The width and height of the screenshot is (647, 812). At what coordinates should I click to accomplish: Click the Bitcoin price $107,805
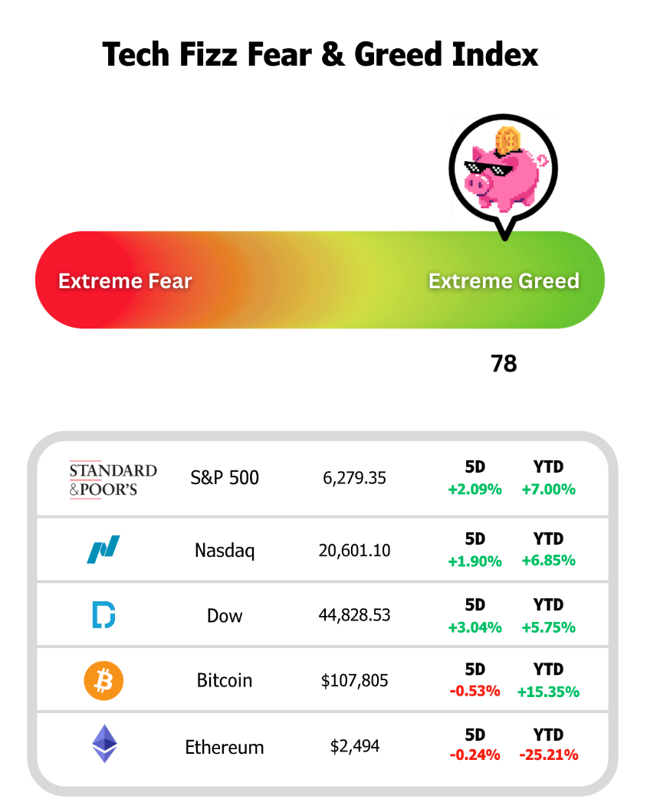click(x=355, y=680)
